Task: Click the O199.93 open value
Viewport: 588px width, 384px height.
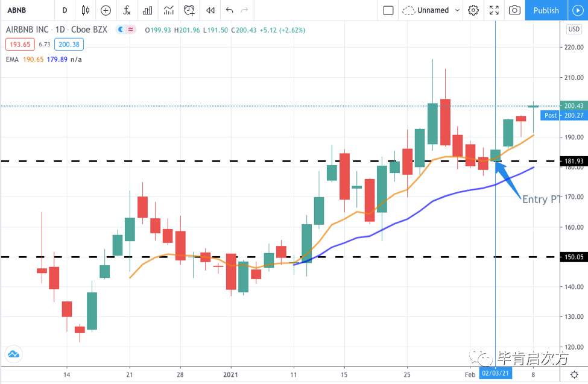Action: pos(158,30)
